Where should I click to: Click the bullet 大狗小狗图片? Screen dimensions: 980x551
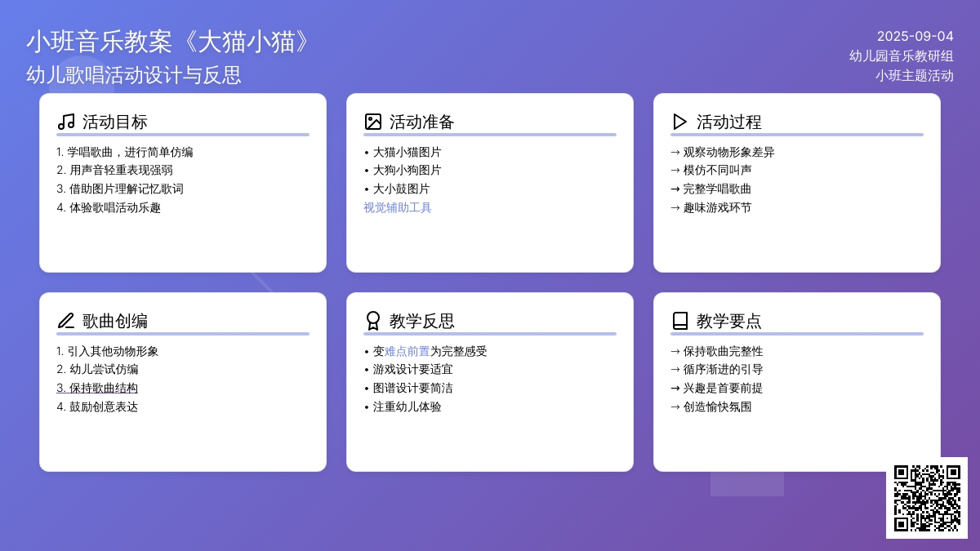403,170
